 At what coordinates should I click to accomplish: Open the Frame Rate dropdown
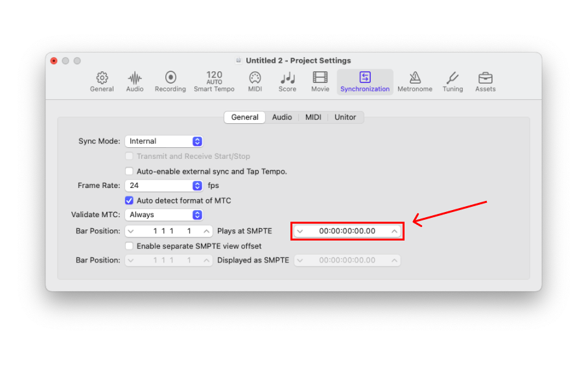tap(164, 185)
